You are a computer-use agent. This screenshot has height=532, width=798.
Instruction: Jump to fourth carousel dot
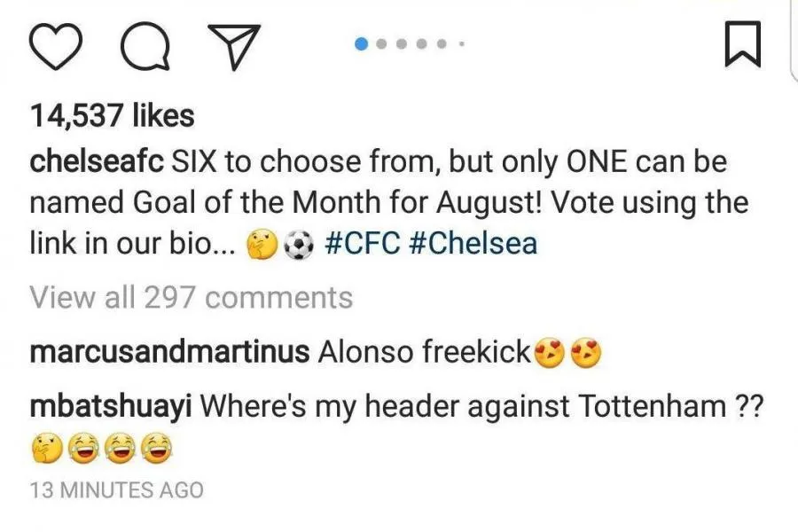(x=421, y=43)
